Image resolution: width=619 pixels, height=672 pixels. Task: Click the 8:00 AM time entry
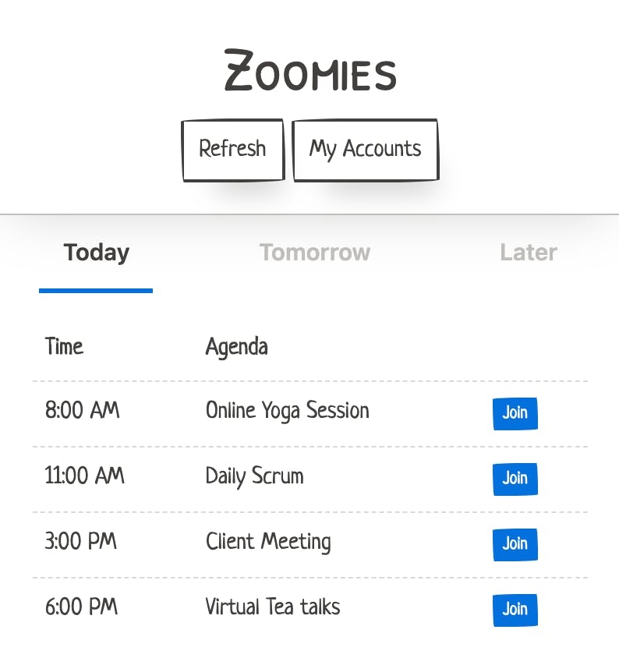83,410
